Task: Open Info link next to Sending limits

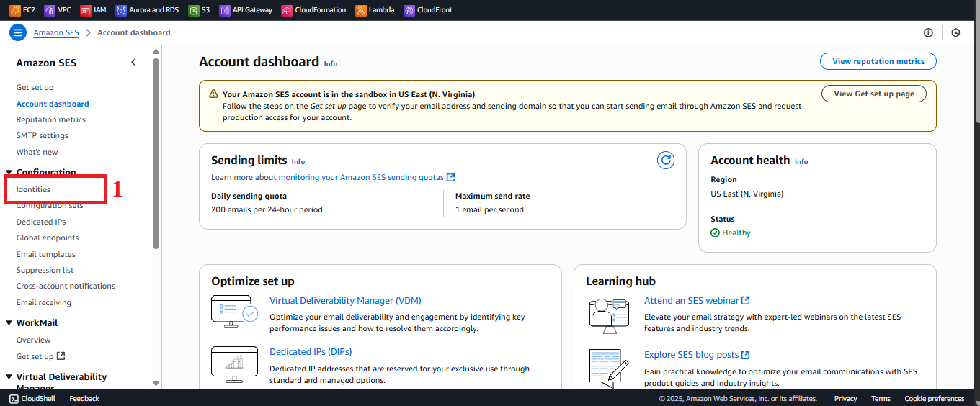Action: (x=298, y=162)
